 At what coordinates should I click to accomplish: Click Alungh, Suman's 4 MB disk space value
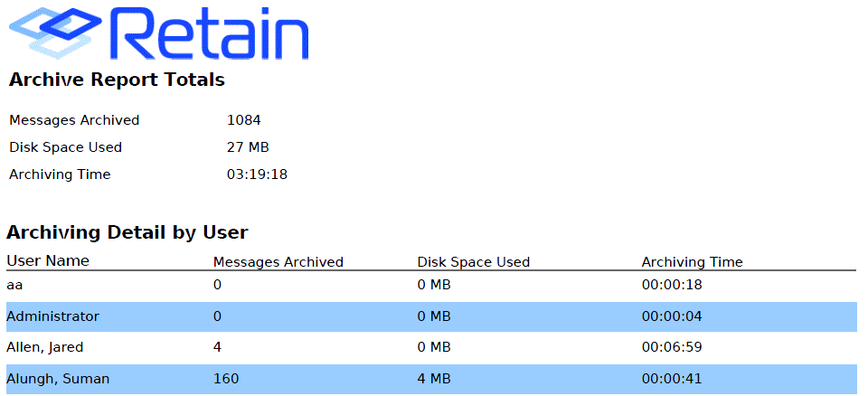click(434, 379)
